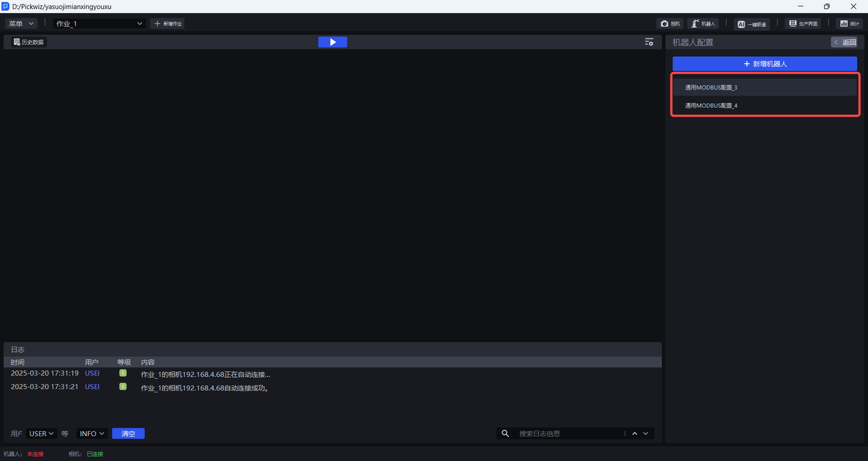Viewport: 868px width, 461px height.
Task: Open 历史数据 history data
Action: [x=28, y=42]
